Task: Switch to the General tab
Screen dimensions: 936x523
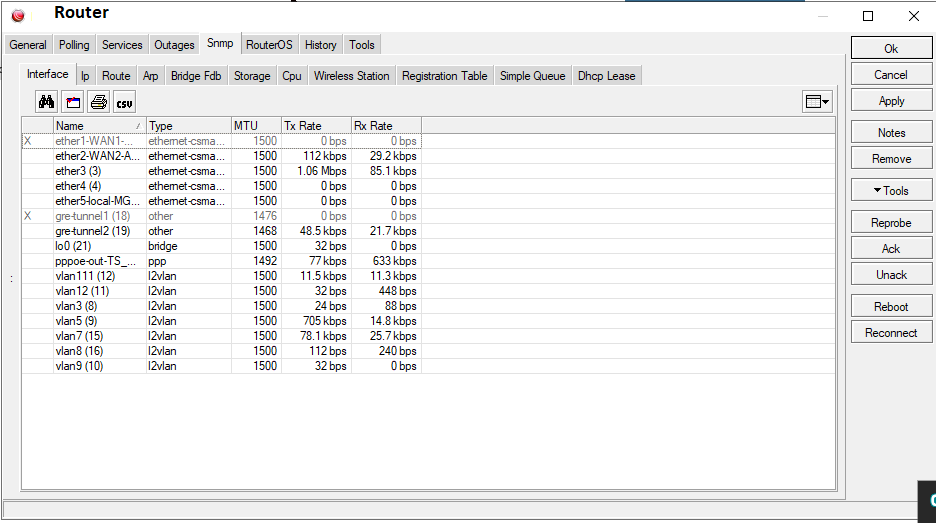Action: pyautogui.click(x=28, y=45)
